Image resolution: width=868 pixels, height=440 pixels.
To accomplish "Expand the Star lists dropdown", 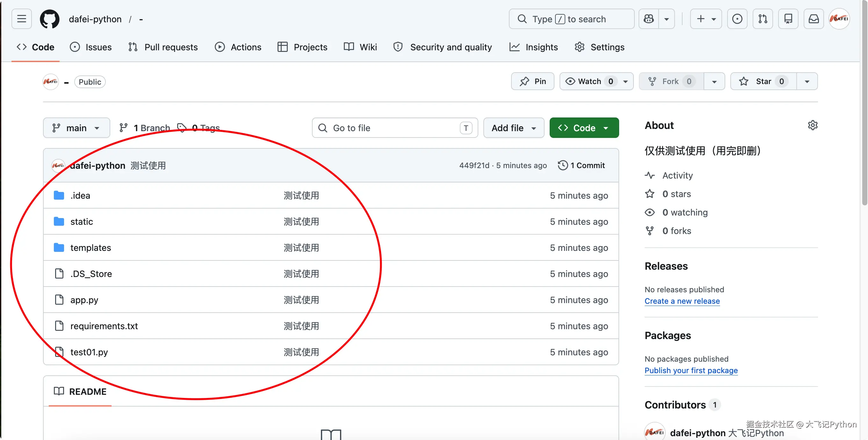I will click(x=807, y=81).
